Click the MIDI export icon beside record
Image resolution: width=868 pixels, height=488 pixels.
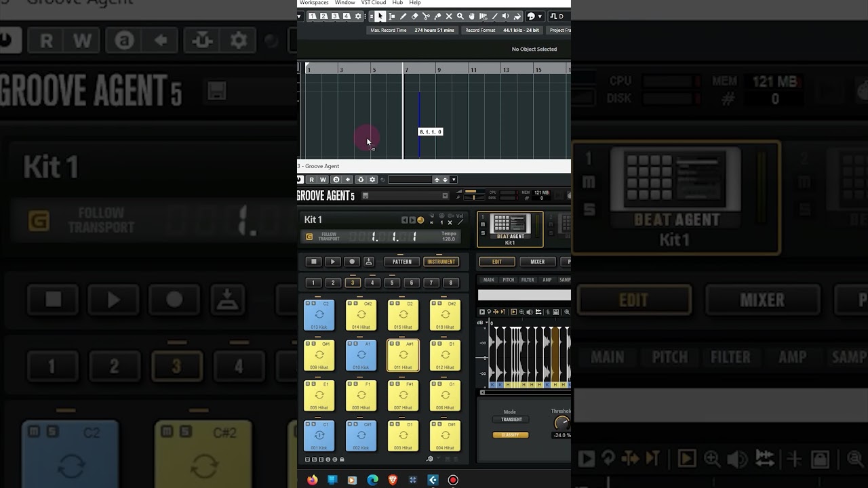click(x=369, y=262)
